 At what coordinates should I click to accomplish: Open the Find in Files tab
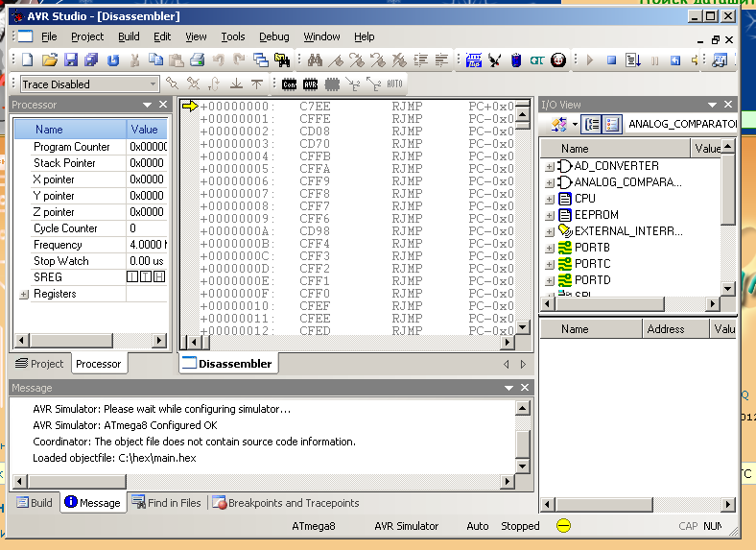pyautogui.click(x=167, y=503)
